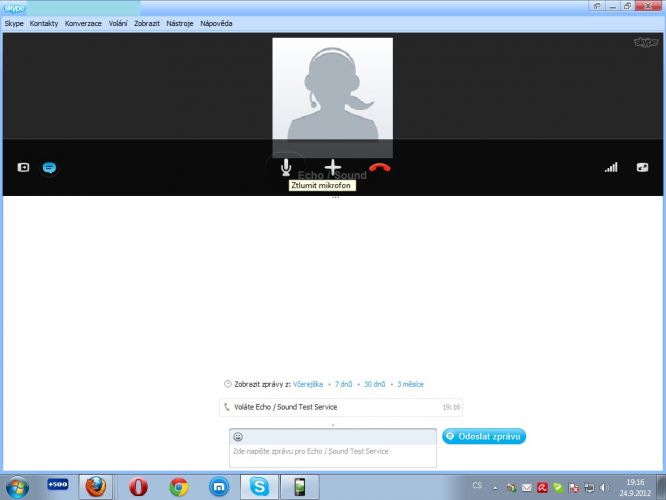Click the plus icon to add participants
Viewport: 666px width, 500px height.
333,167
